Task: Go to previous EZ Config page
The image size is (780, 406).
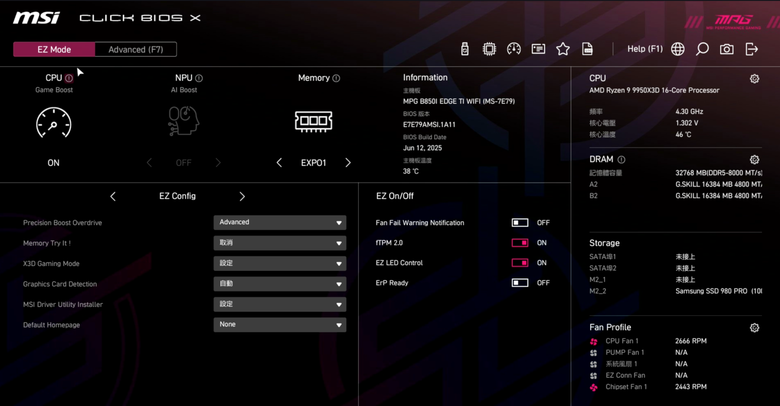Action: click(x=113, y=197)
